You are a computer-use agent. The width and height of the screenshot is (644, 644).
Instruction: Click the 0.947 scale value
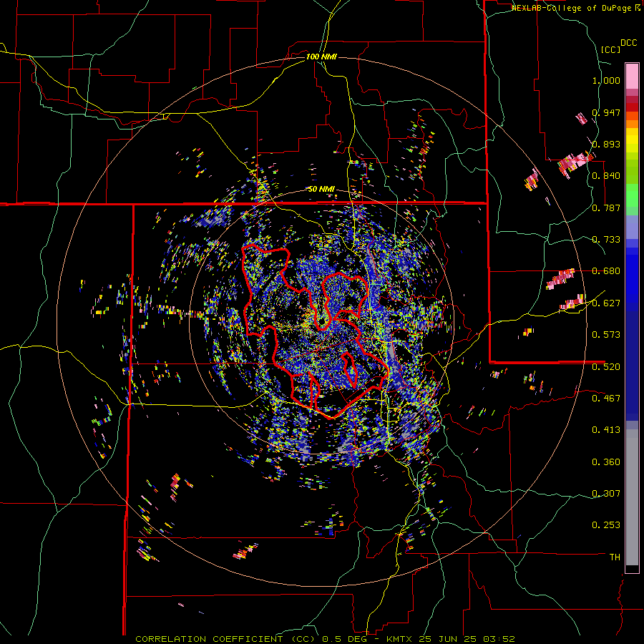(606, 112)
